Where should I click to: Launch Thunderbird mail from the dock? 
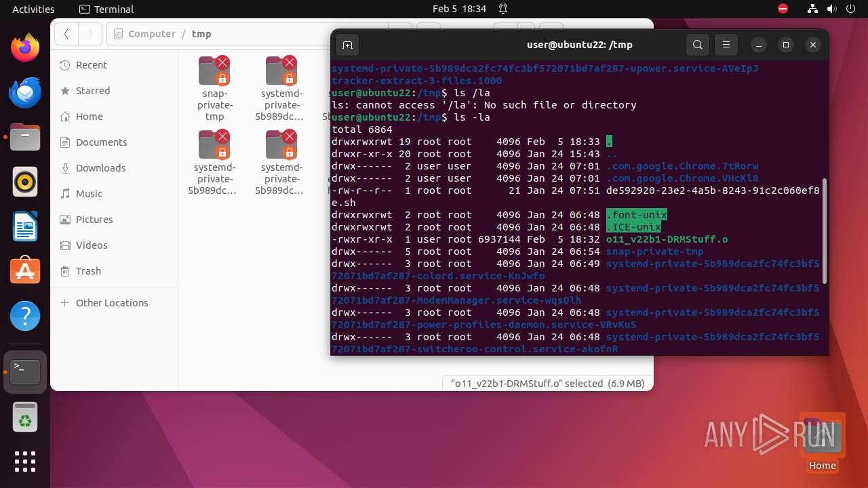(x=25, y=93)
